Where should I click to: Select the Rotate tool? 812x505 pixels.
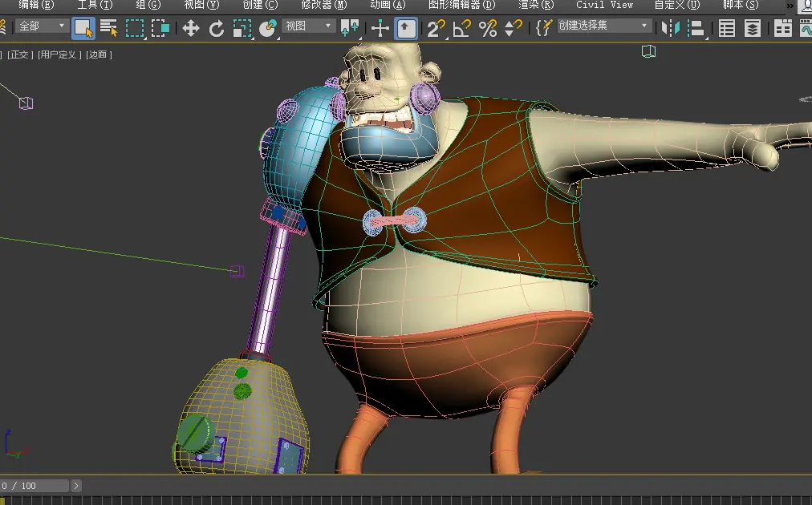coord(217,29)
